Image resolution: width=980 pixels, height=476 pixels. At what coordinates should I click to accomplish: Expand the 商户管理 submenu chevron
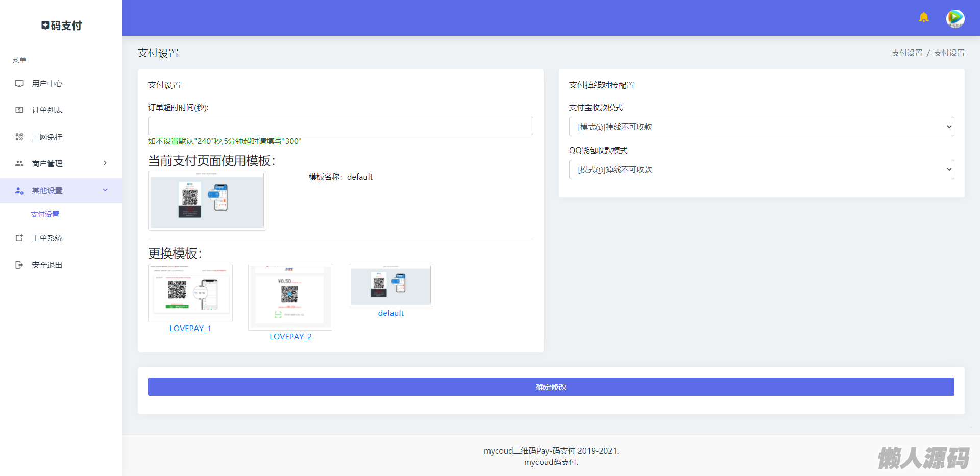point(105,163)
